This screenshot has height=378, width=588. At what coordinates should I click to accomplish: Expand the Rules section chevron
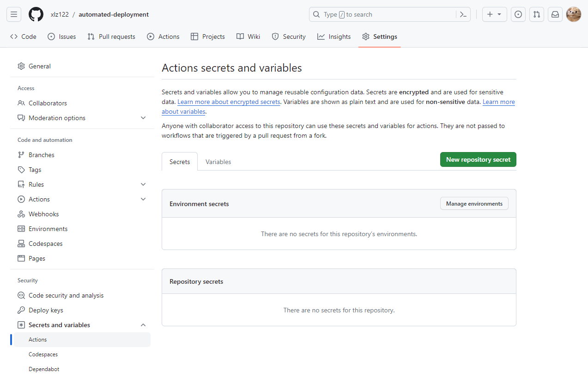click(x=143, y=184)
